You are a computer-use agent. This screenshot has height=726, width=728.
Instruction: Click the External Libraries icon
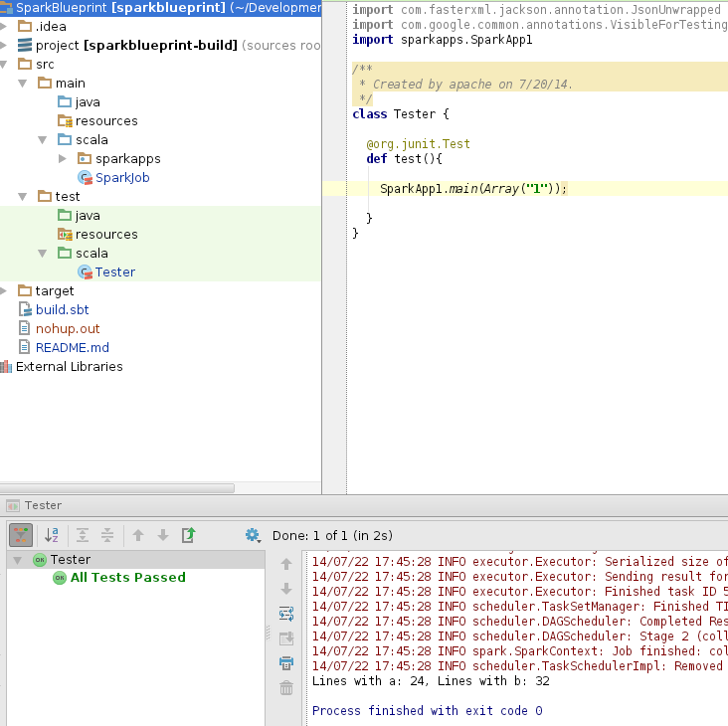[x=6, y=367]
